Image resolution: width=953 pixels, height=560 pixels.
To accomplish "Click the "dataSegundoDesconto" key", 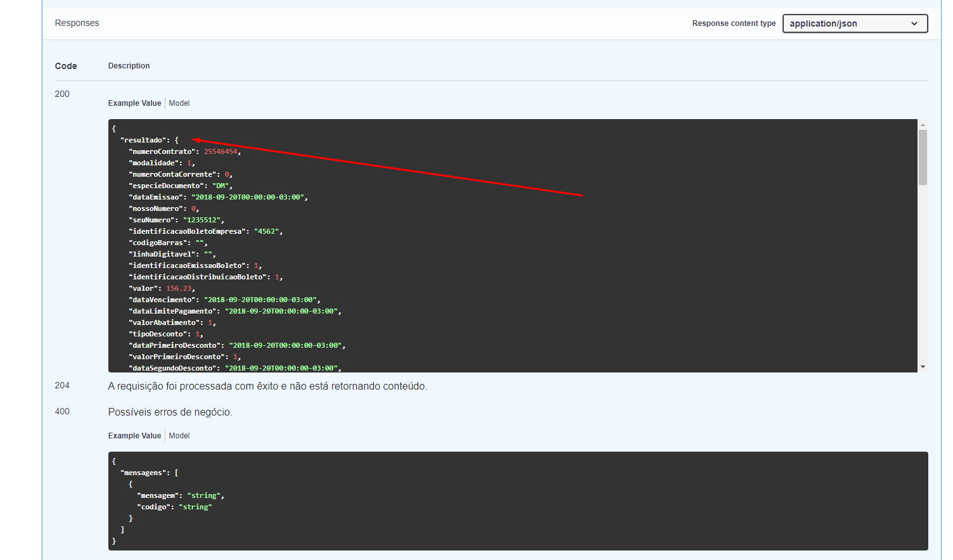I will (x=172, y=368).
